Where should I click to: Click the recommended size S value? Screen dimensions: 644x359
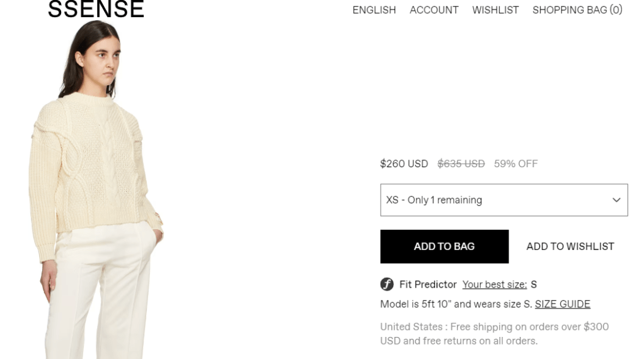pos(534,285)
